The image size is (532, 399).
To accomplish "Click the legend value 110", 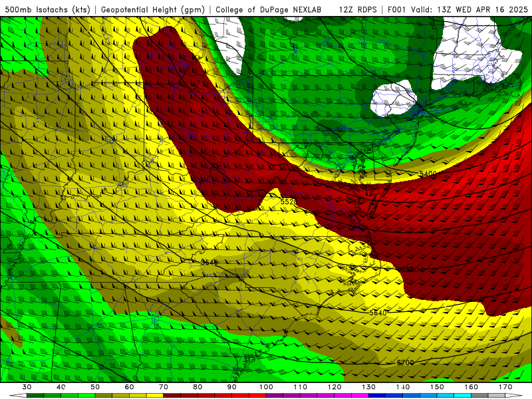I will (301, 387).
